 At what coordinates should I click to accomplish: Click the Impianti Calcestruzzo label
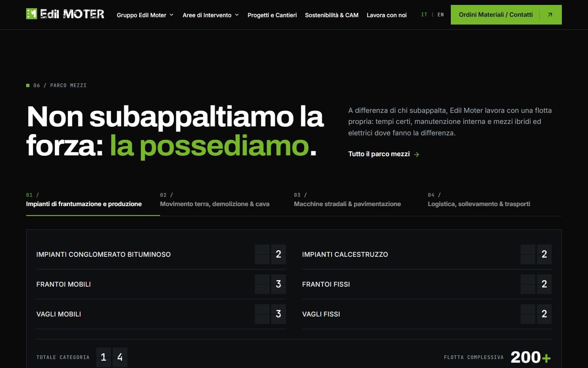345,254
